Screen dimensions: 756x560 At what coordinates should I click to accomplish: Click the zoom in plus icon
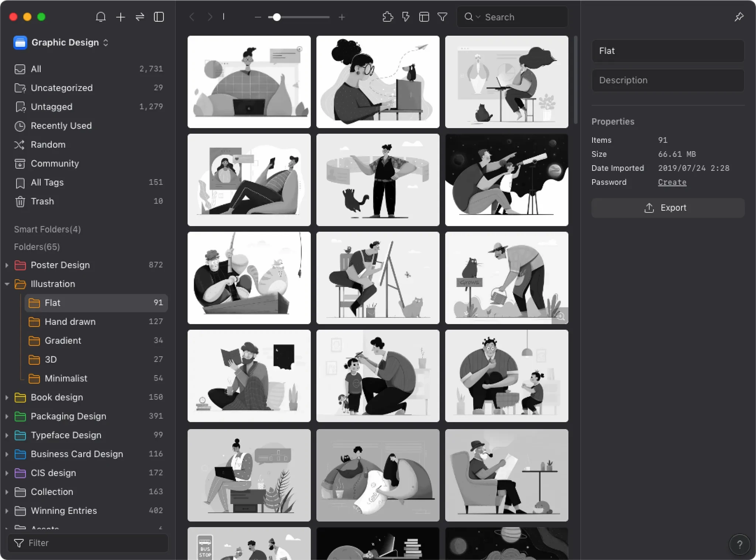point(341,17)
